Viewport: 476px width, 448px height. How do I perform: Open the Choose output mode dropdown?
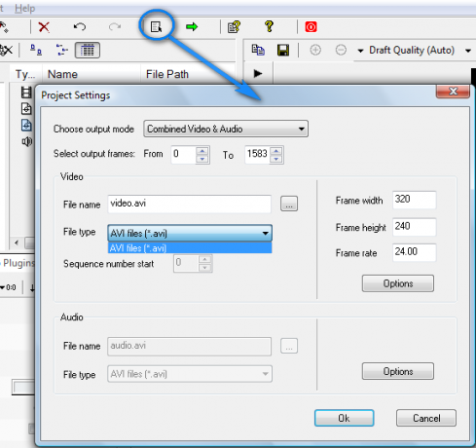point(226,129)
